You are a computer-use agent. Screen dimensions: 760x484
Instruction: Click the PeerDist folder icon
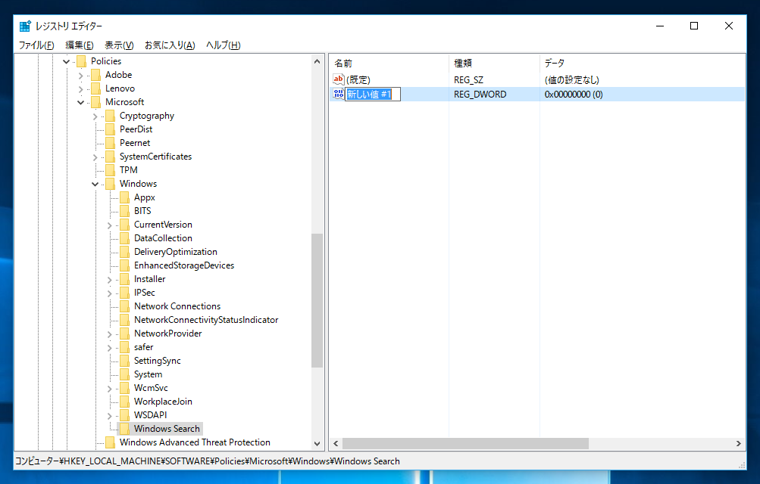pyautogui.click(x=111, y=129)
